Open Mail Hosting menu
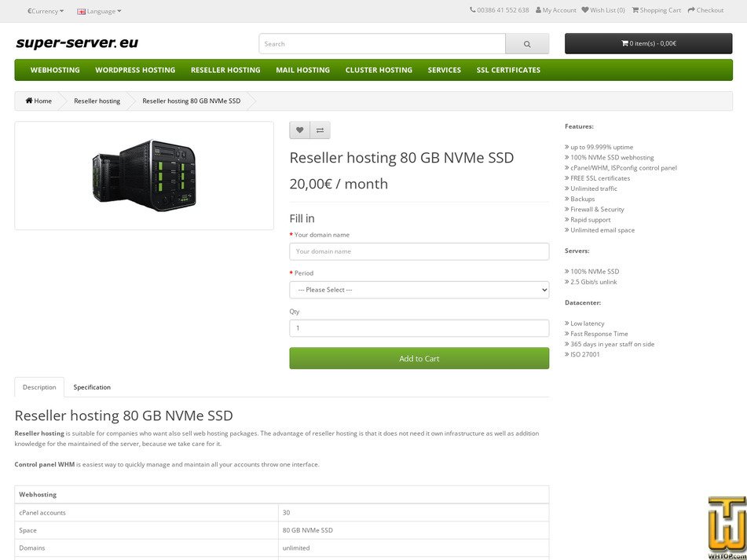This screenshot has width=747, height=560. 302,70
